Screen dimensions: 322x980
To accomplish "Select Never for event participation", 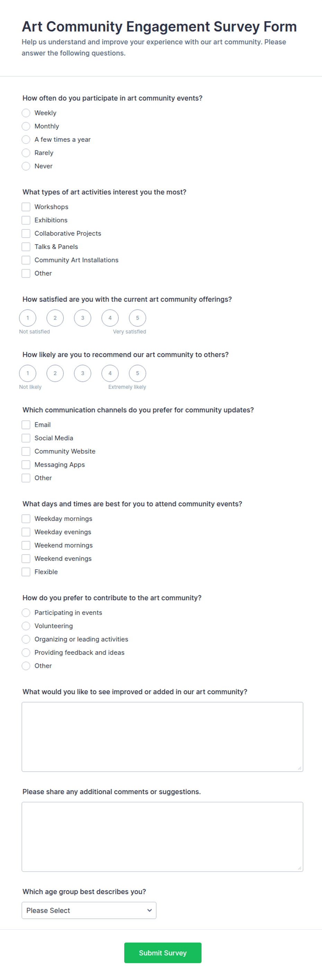I will click(26, 166).
